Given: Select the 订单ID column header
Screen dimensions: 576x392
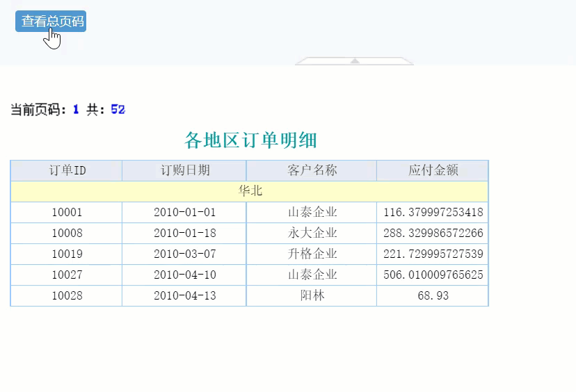Looking at the screenshot, I should pos(67,170).
